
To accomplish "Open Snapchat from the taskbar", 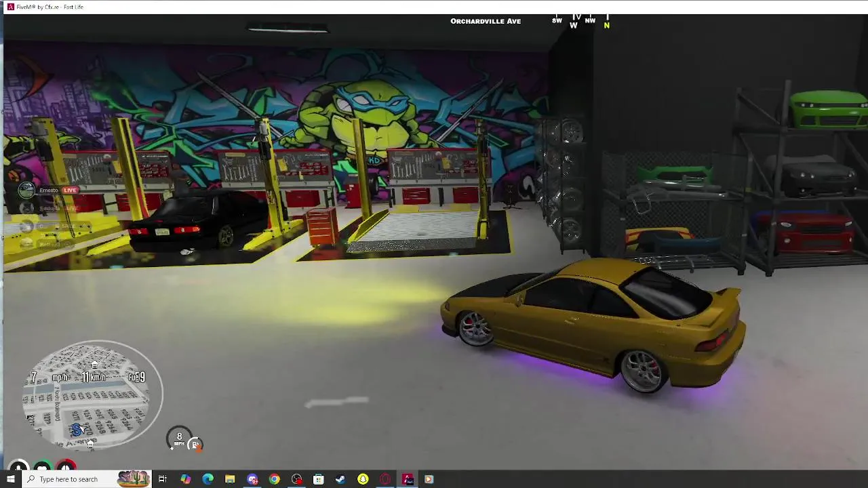I will [x=363, y=479].
